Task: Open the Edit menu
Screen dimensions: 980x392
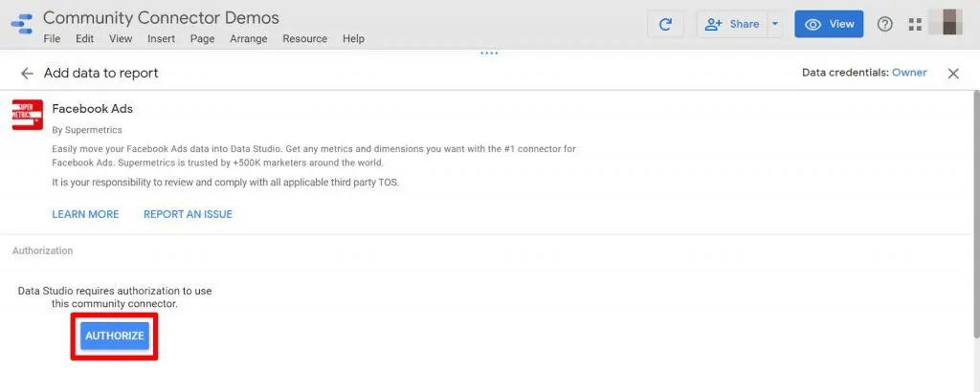Action: 85,39
